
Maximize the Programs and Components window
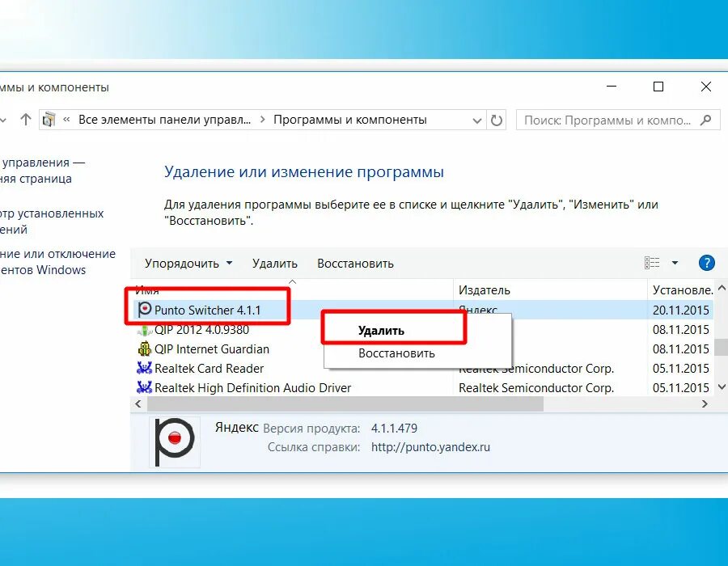point(658,87)
